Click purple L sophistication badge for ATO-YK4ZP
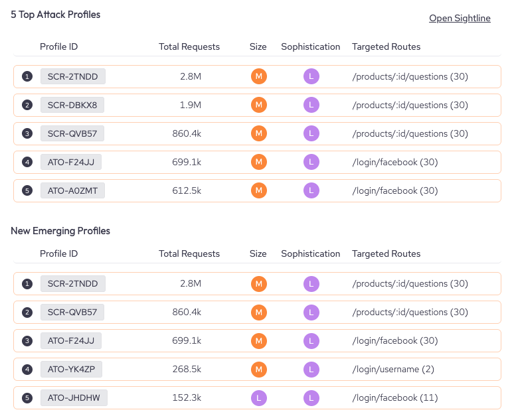 click(311, 369)
